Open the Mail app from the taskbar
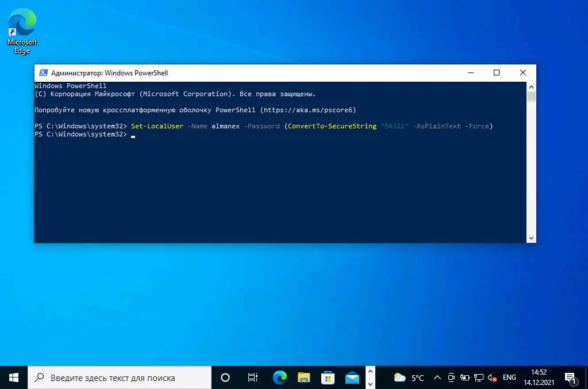 pos(352,377)
